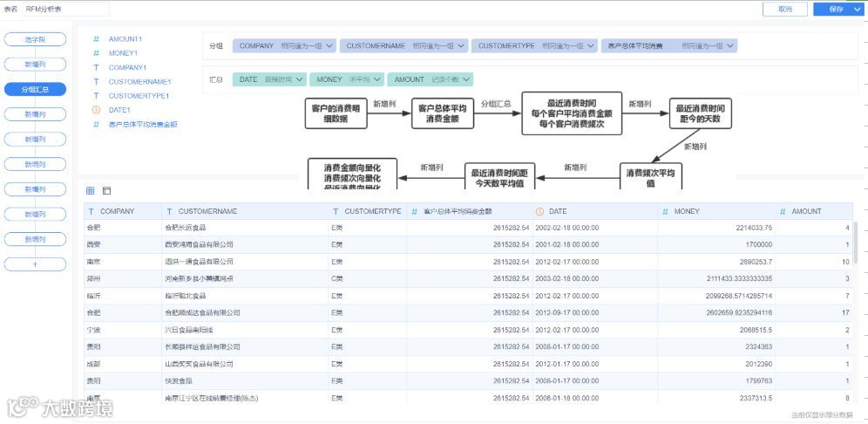Click the number type icon beside MONEY1
The image size is (868, 424).
pos(97,53)
